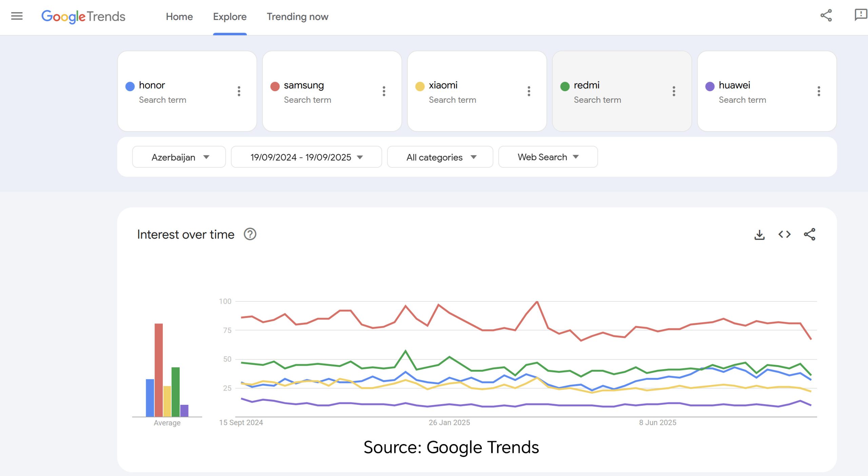Open the honor term options menu
Viewport: 868px width, 476px height.
(239, 91)
